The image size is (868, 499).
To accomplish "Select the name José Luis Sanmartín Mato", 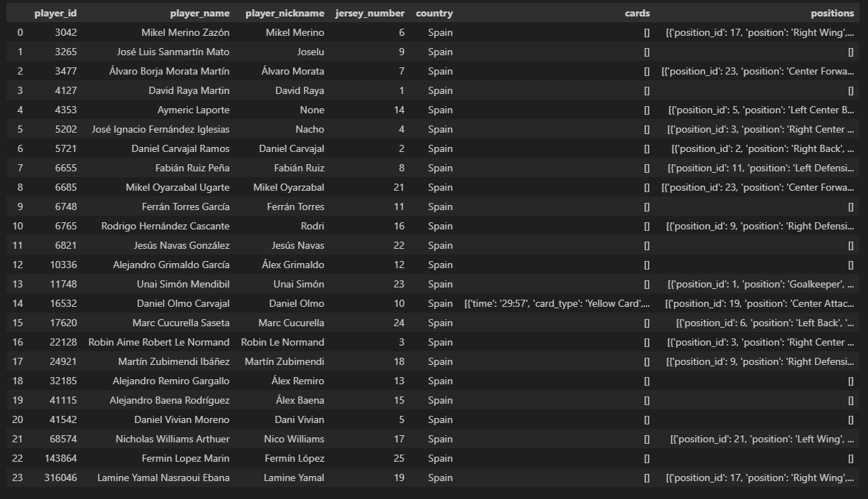I will coord(173,52).
